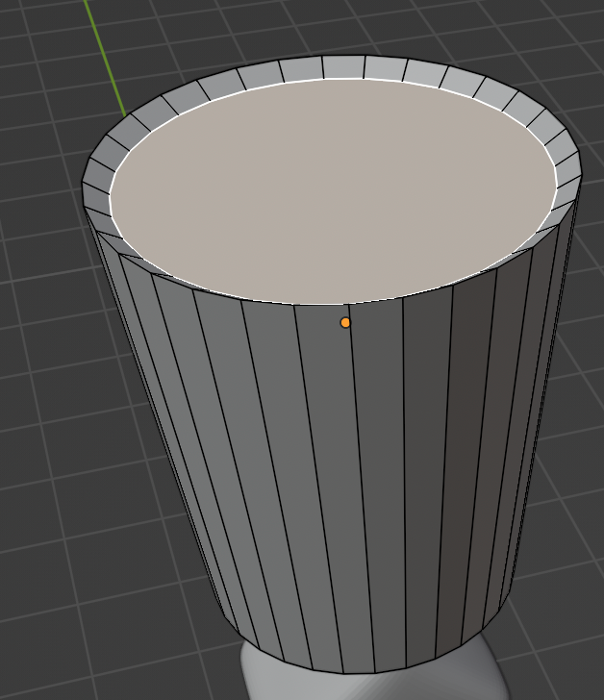Select the rim face at the back center

[343, 67]
